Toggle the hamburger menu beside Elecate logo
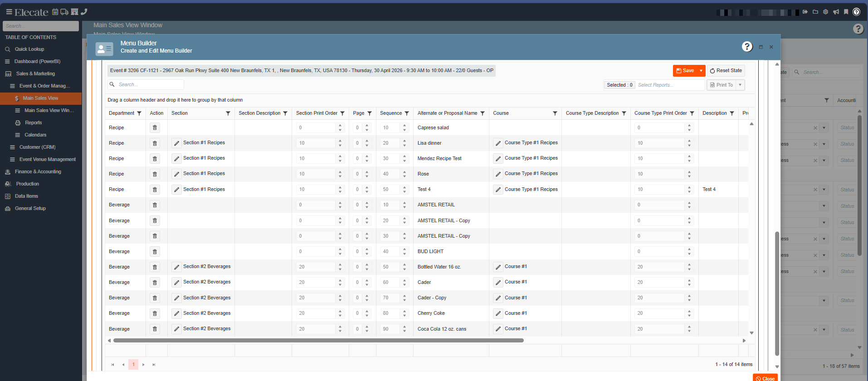The image size is (868, 381). 9,12
